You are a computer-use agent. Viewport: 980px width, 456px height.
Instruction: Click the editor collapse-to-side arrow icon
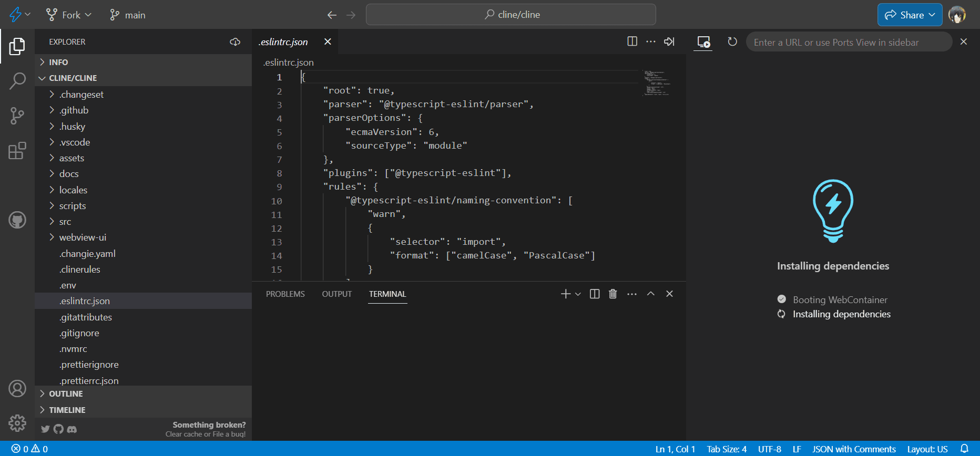(x=669, y=42)
